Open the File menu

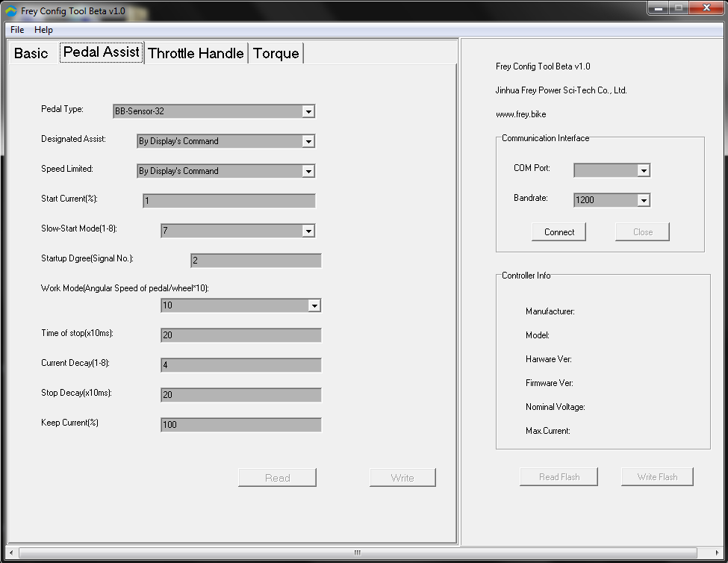tap(16, 29)
